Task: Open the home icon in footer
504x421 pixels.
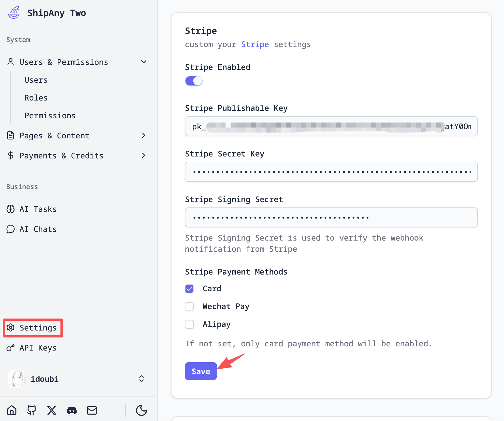Action: 12,410
